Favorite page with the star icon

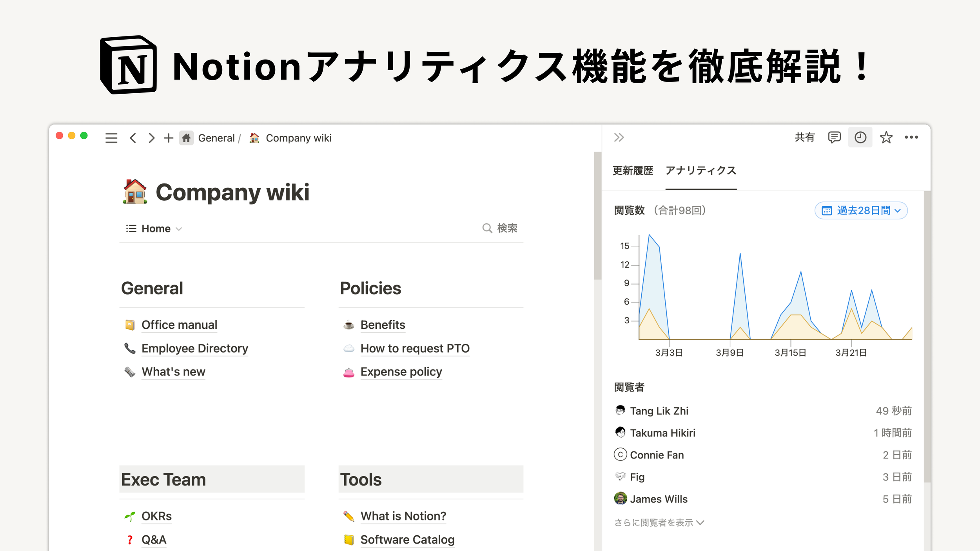tap(886, 138)
